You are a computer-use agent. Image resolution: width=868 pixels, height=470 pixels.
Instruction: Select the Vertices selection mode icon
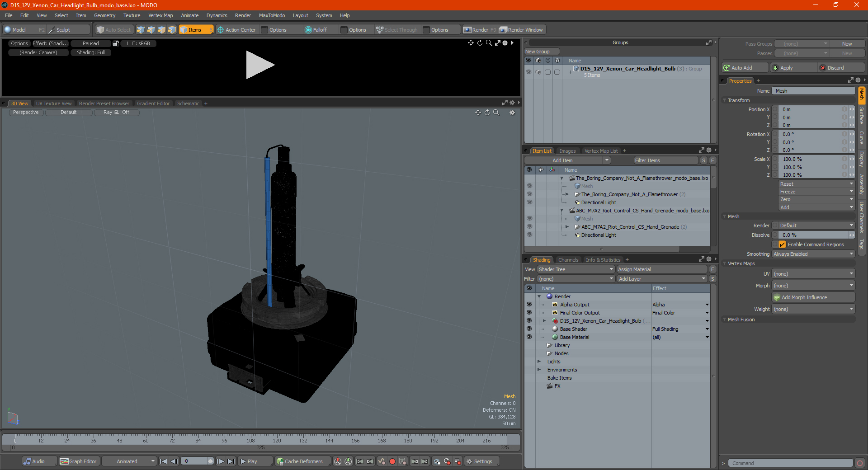[x=141, y=30]
